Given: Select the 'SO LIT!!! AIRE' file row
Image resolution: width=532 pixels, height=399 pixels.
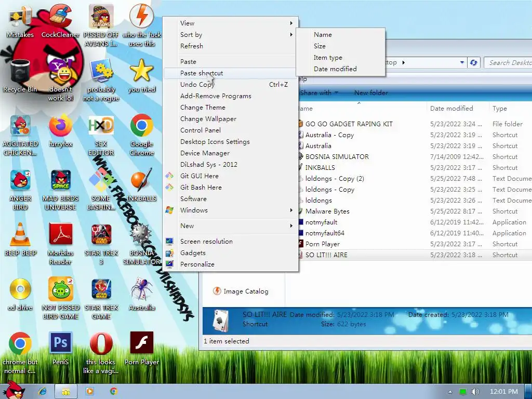Looking at the screenshot, I should pos(415,255).
